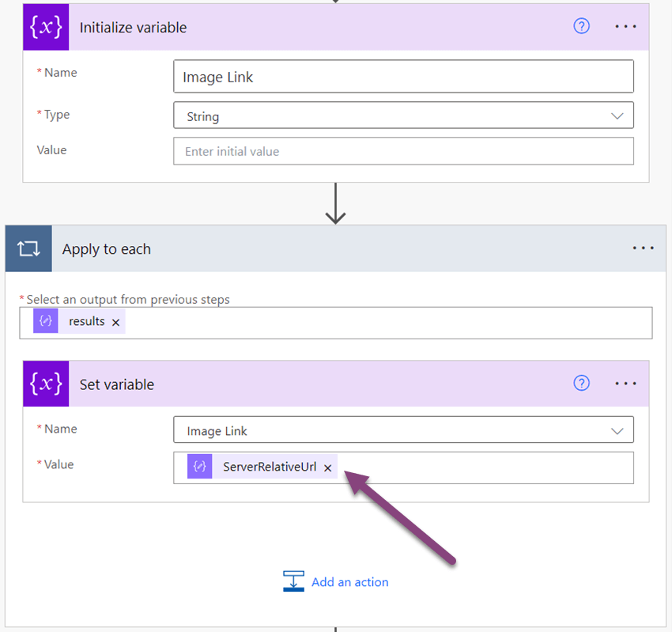
Task: Click the Apply to each loop icon
Action: [28, 248]
